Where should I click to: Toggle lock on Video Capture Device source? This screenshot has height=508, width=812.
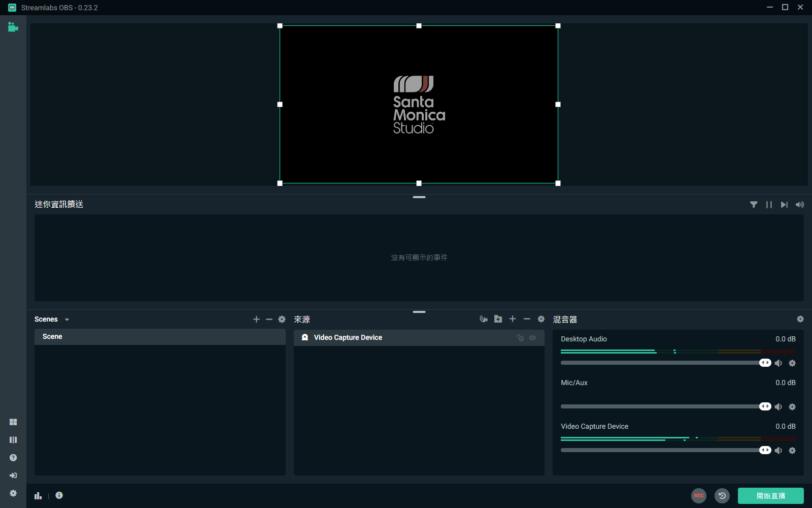[x=520, y=338]
